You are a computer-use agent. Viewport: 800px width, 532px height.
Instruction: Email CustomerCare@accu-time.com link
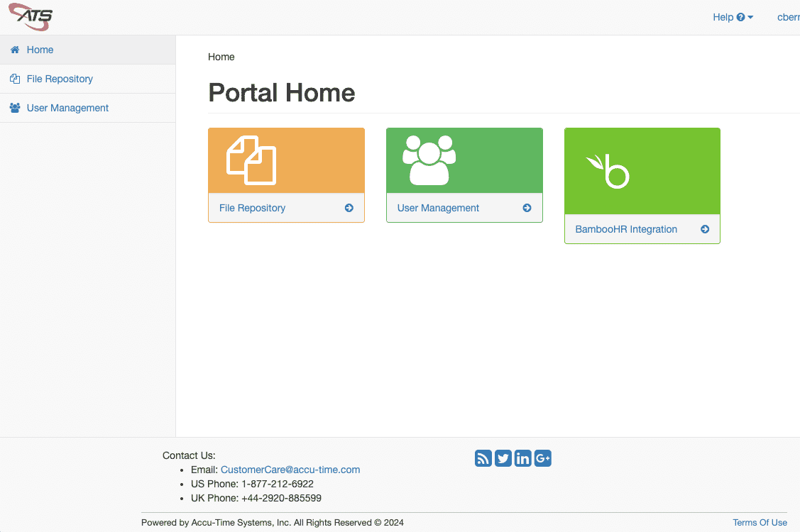(x=290, y=470)
